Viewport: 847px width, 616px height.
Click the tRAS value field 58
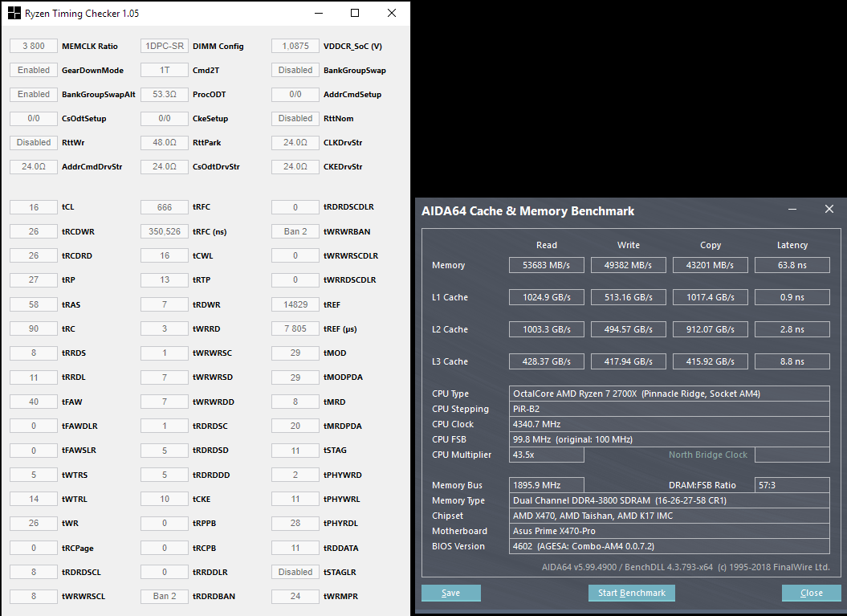pos(34,304)
